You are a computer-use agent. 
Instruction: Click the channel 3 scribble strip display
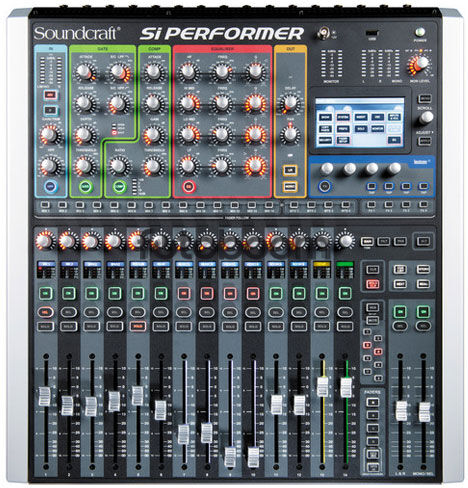pos(92,270)
